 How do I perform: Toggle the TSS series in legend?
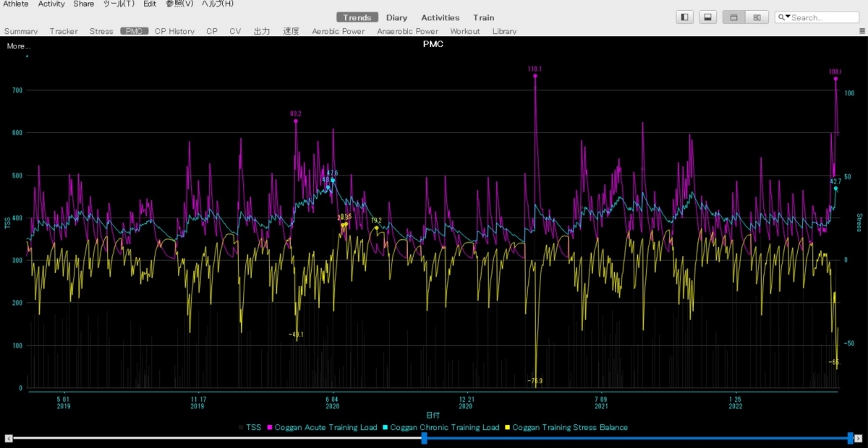click(x=250, y=428)
